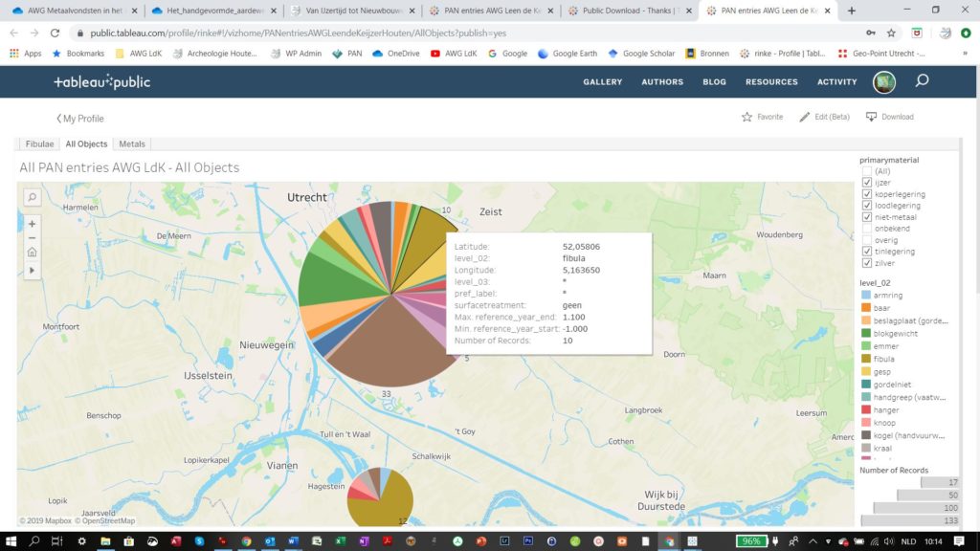Check the onbekend material checkbox
980x551 pixels.
coord(867,229)
